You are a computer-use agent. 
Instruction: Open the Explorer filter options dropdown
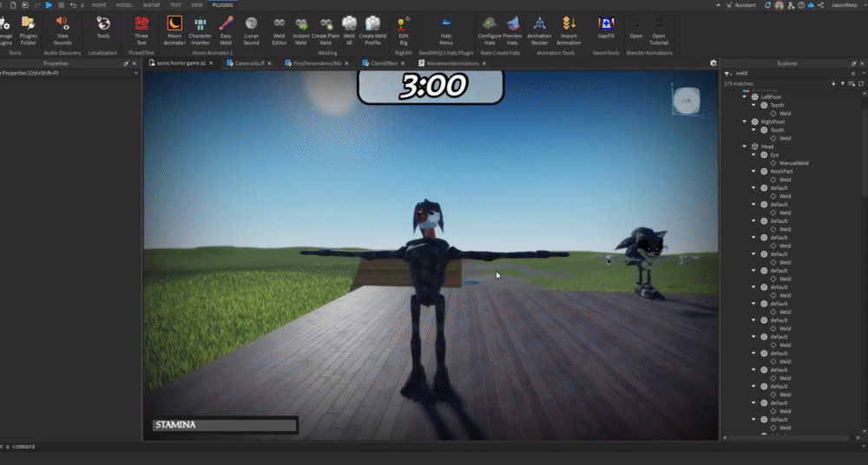727,73
